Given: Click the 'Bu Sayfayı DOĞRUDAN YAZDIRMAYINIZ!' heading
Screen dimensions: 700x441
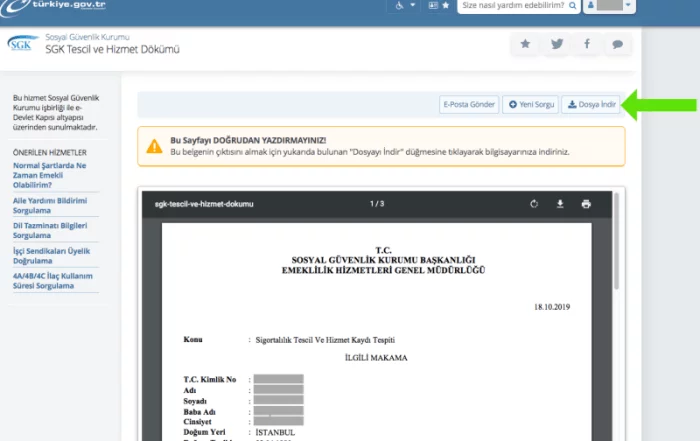Looking at the screenshot, I should pyautogui.click(x=248, y=140).
